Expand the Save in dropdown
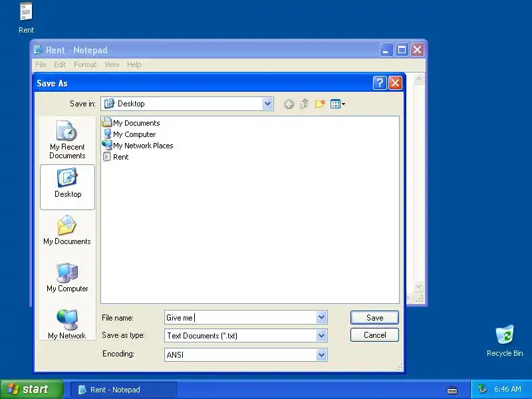 coord(267,104)
